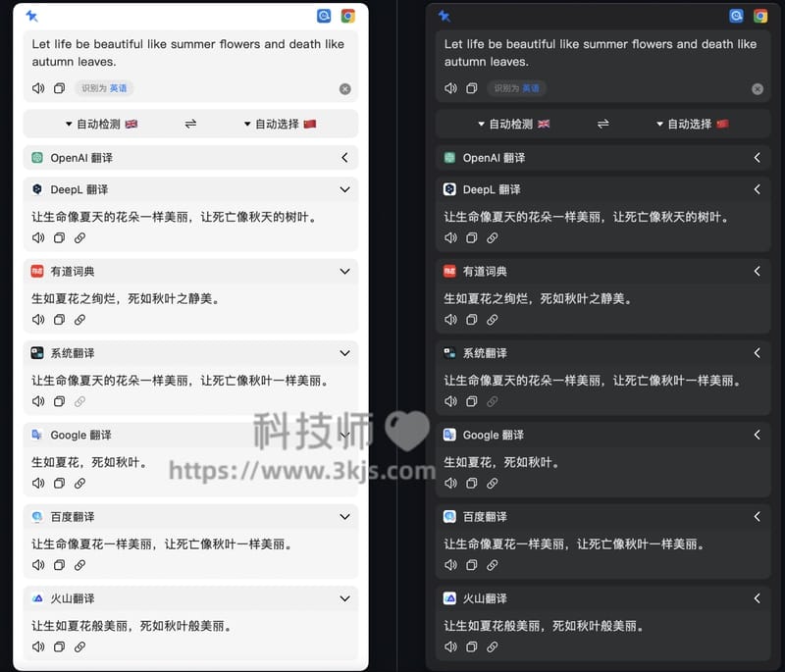This screenshot has height=672, width=785.
Task: Copy Google 翻译 result in the dark window
Action: [472, 483]
